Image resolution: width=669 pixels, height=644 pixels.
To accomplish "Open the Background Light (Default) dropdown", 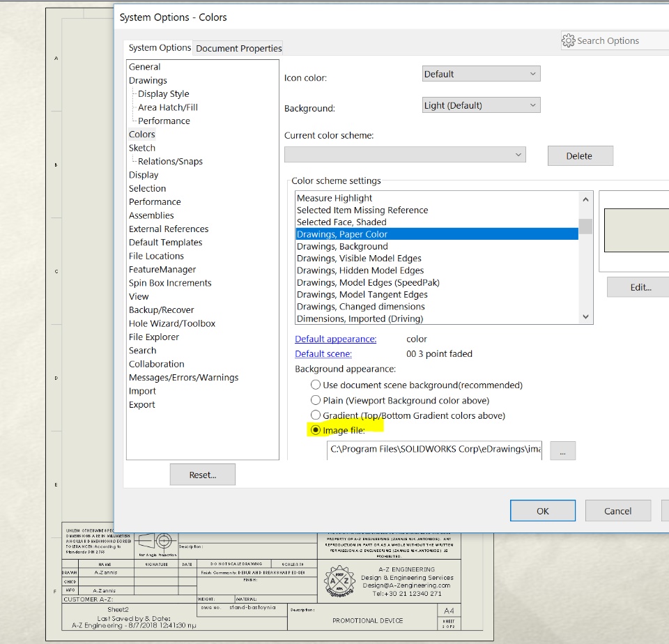I will pyautogui.click(x=481, y=105).
